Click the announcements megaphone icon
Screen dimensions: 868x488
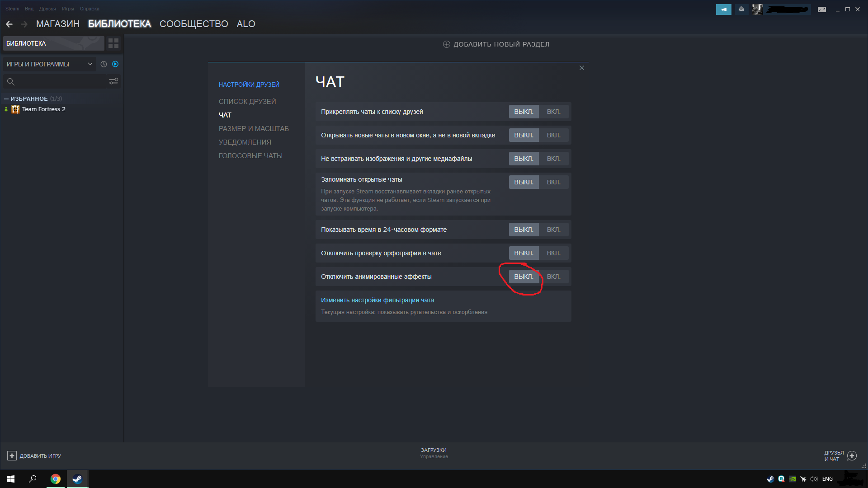[x=723, y=9]
